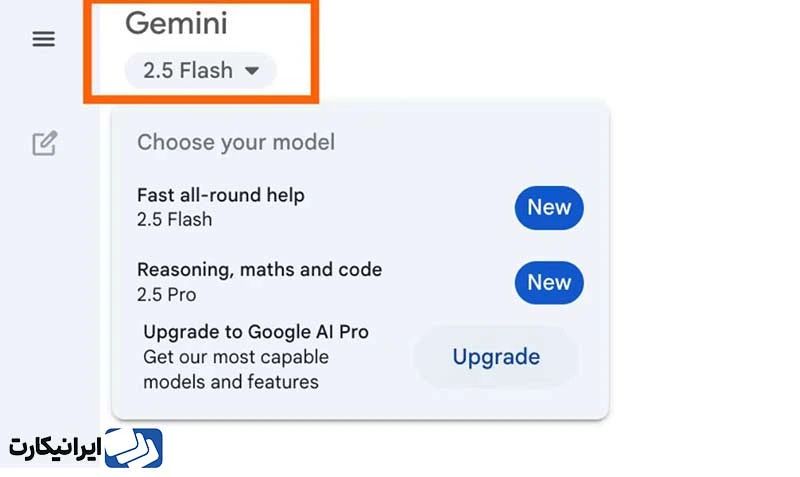
Task: Select the Fast all-round help model
Action: click(221, 195)
